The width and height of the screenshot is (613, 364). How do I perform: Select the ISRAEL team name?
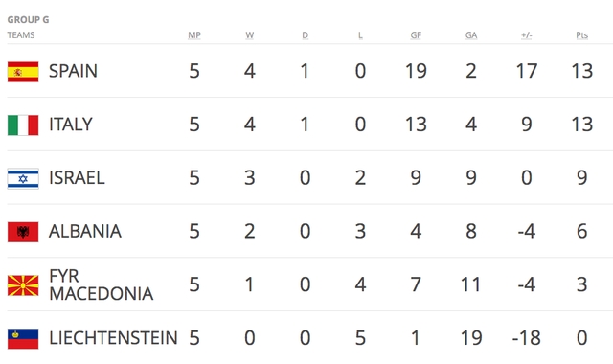coord(77,178)
